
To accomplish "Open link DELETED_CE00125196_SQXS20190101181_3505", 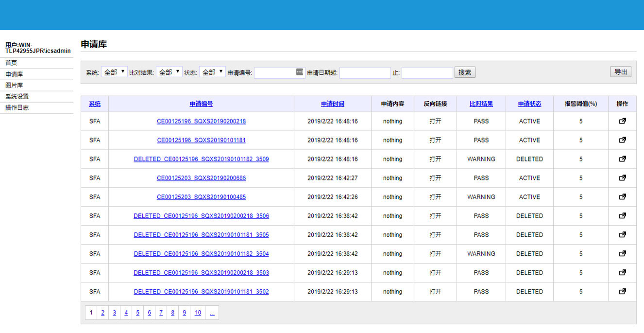I will coord(201,235).
